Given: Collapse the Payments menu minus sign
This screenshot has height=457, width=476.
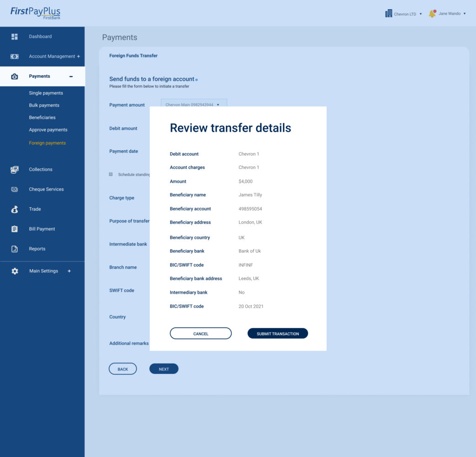Looking at the screenshot, I should 71,76.
